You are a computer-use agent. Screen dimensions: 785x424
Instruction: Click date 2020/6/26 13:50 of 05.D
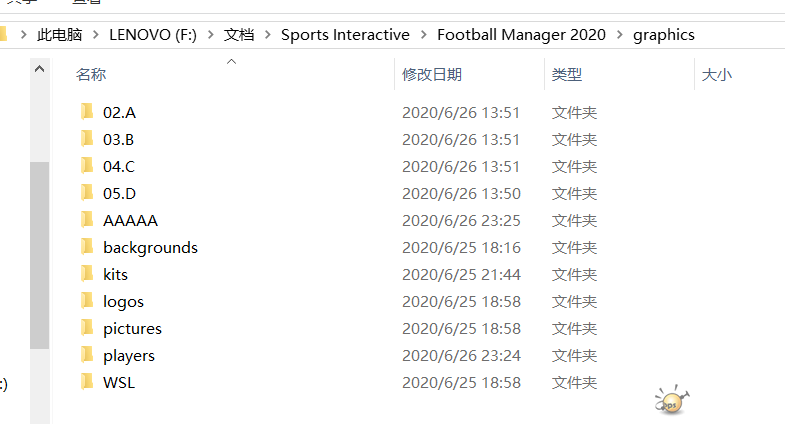461,194
